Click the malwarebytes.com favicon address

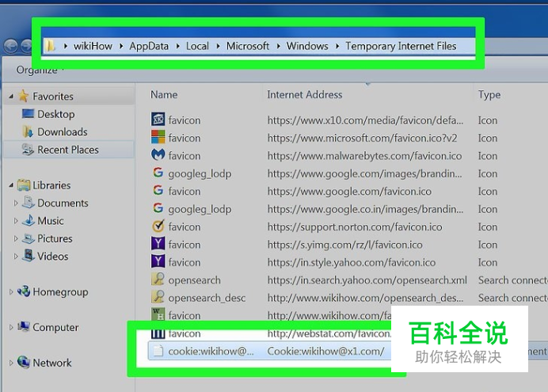[x=364, y=156]
